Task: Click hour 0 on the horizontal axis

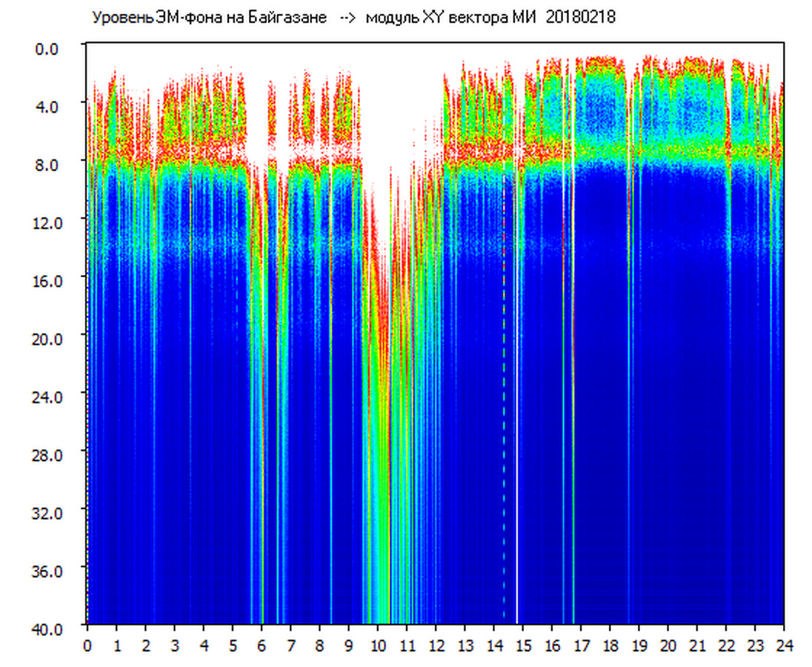Action: pyautogui.click(x=87, y=645)
